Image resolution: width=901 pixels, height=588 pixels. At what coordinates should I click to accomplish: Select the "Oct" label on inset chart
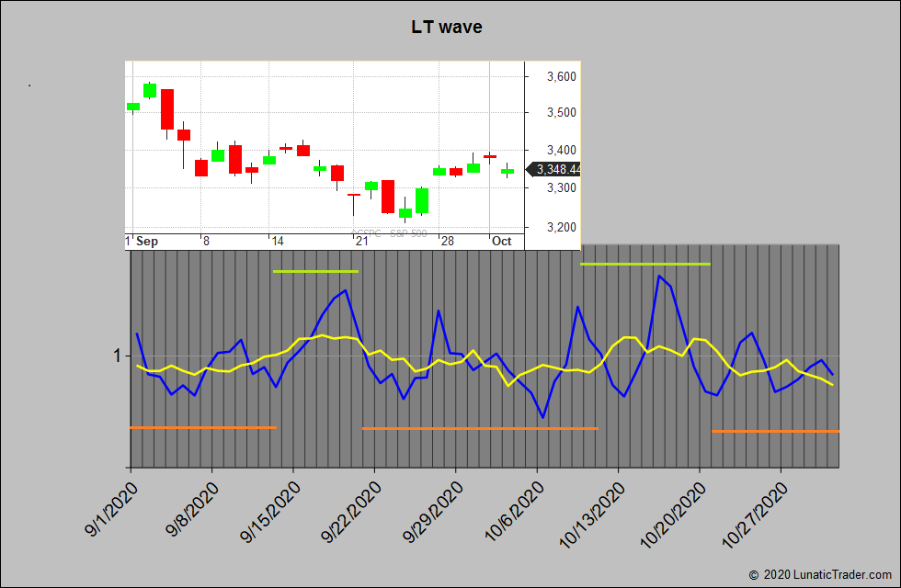click(501, 241)
